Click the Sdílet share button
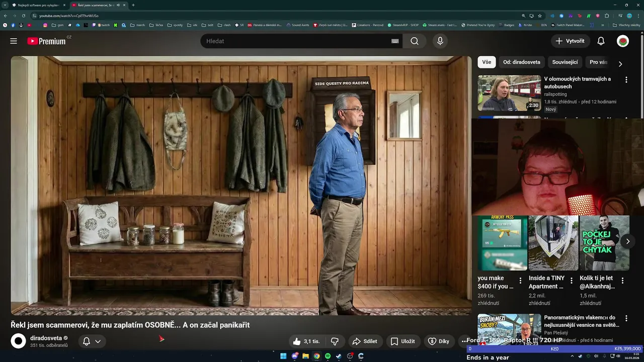The height and width of the screenshot is (362, 644). click(365, 341)
